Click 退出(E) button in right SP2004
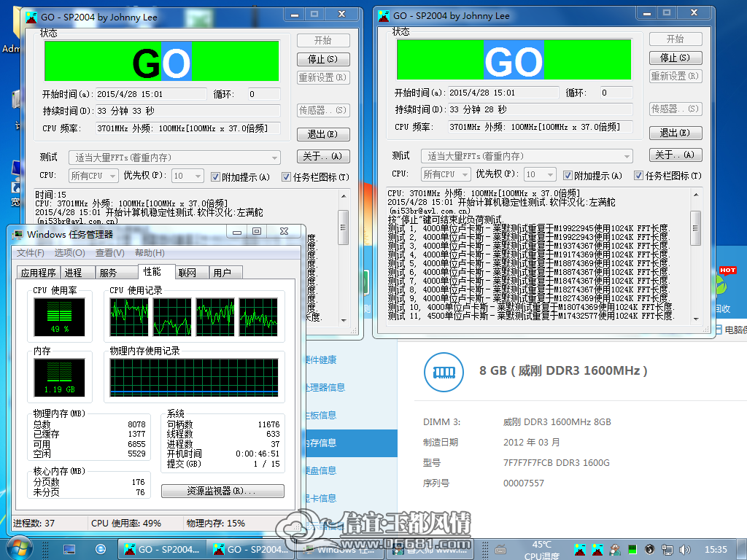 (676, 133)
